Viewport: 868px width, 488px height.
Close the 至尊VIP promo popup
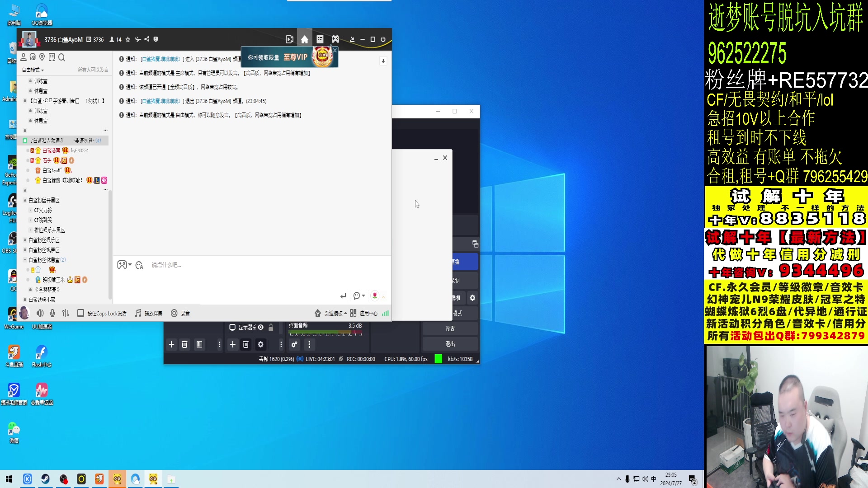[335, 50]
